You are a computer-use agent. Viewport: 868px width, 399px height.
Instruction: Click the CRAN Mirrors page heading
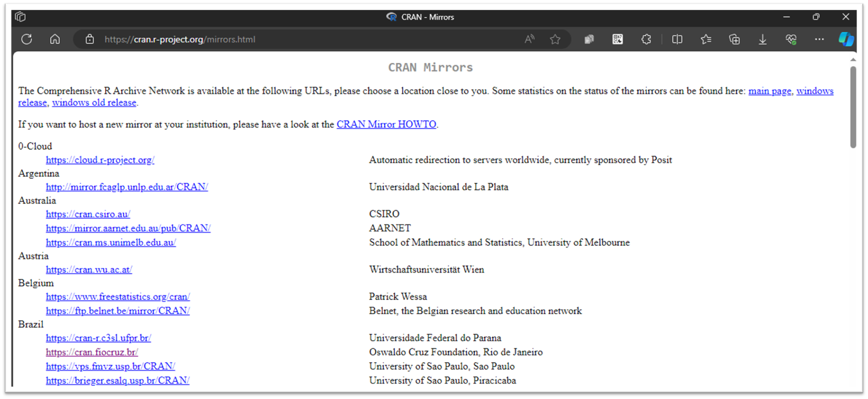[x=430, y=67]
